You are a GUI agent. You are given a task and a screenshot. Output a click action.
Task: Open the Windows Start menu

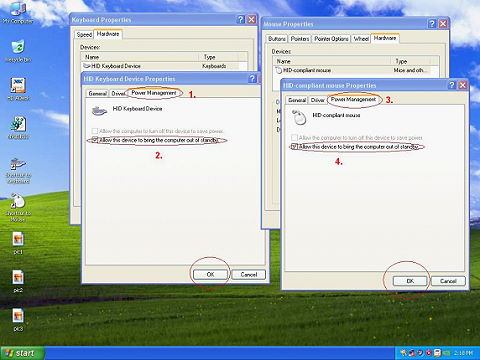tap(22, 353)
